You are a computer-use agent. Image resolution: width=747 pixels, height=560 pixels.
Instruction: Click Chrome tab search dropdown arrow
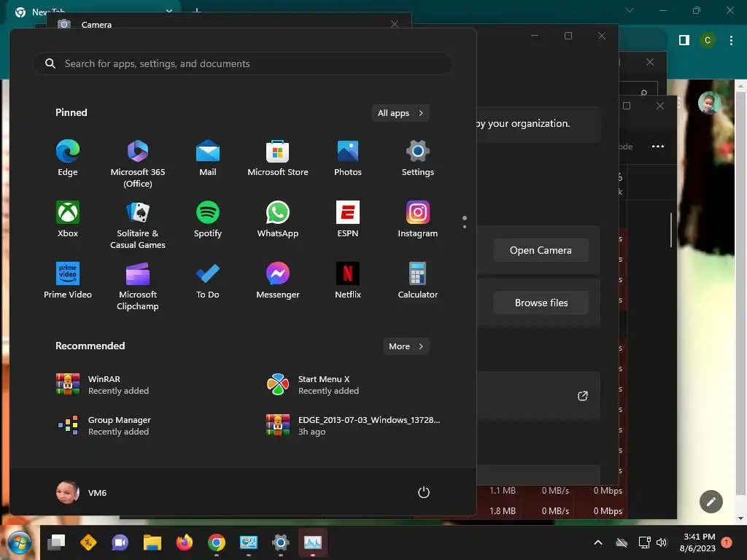[x=630, y=10]
